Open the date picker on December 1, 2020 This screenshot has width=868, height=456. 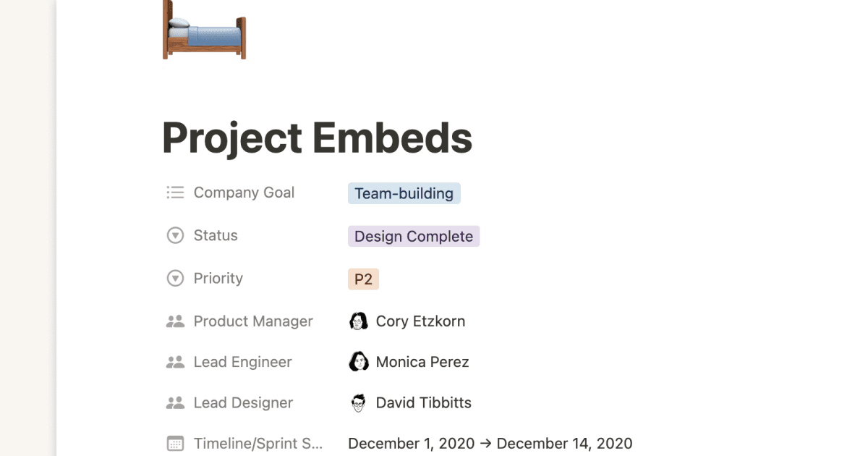[411, 443]
